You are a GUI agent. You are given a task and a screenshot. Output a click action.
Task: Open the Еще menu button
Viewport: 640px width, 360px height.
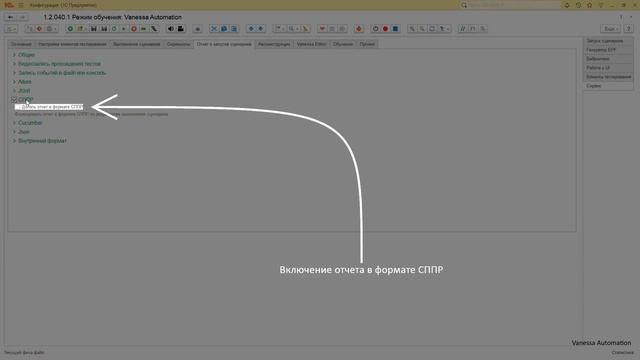[x=610, y=29]
